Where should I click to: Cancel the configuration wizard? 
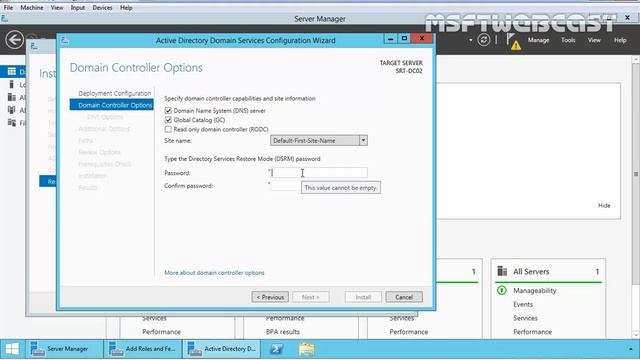[x=404, y=297]
